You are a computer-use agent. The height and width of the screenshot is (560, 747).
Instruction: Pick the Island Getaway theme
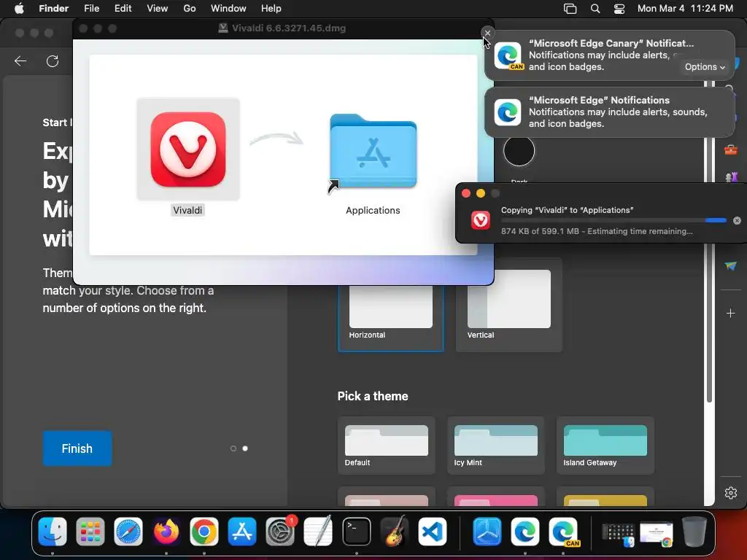605,446
